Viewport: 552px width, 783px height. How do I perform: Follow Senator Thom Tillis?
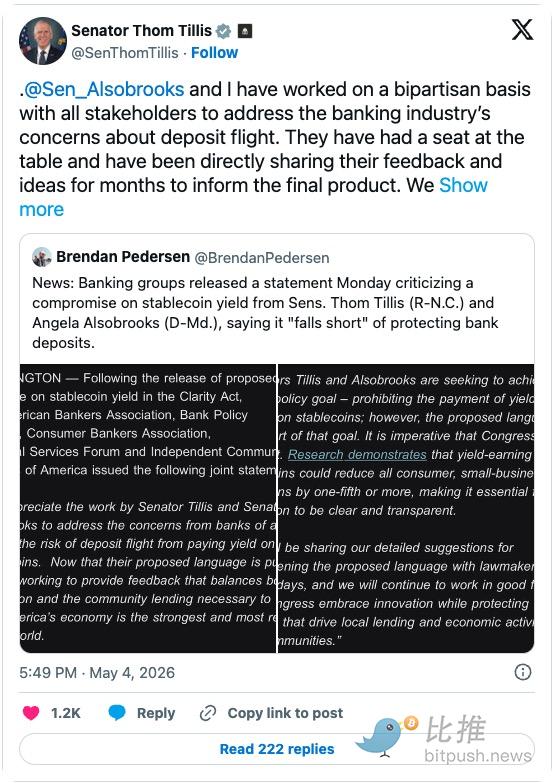point(214,53)
